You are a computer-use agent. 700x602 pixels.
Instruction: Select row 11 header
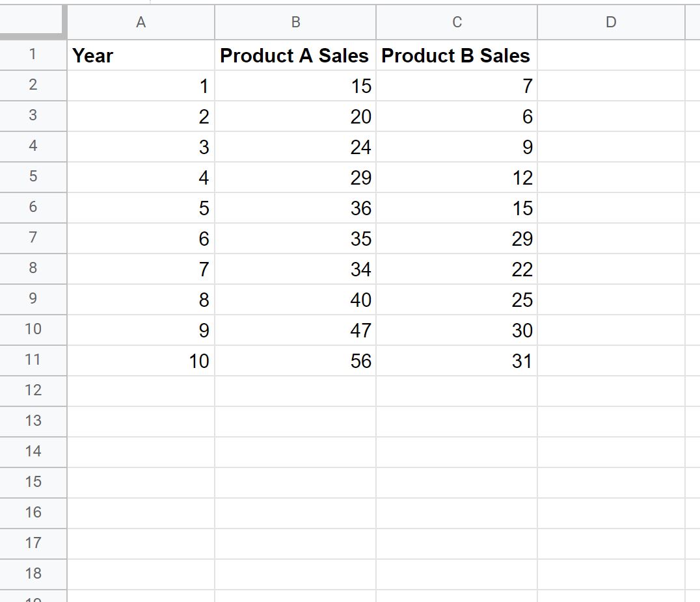pyautogui.click(x=33, y=360)
